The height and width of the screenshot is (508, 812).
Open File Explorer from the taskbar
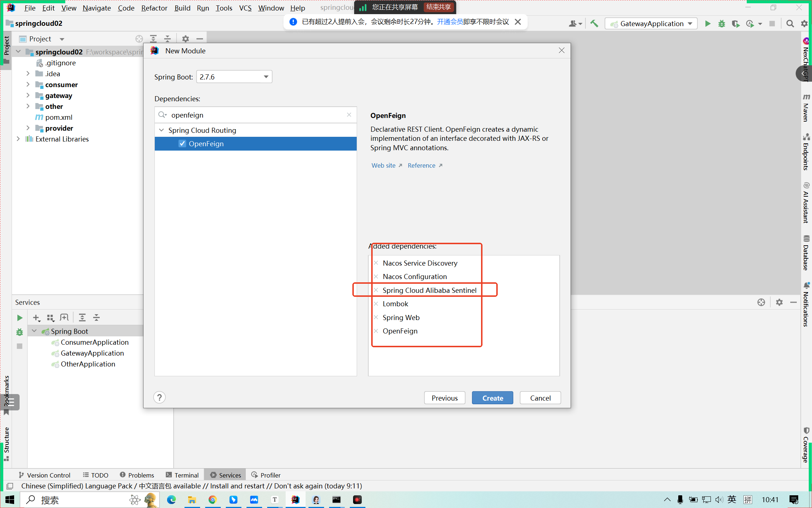192,500
